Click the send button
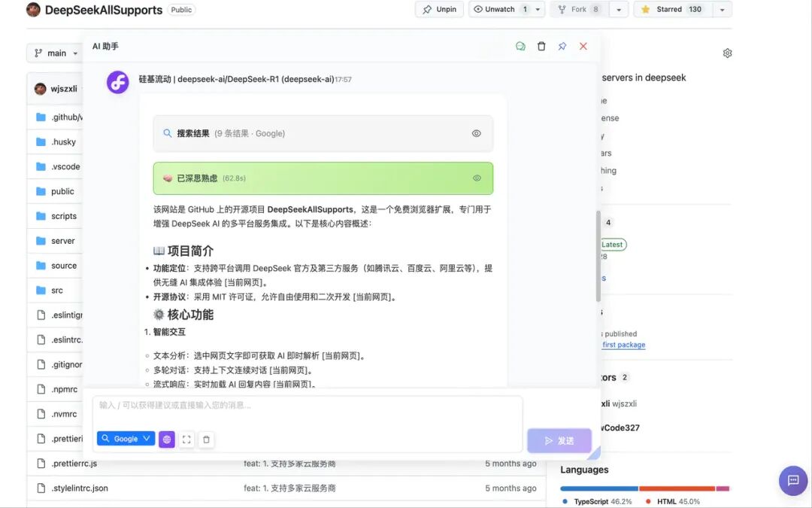Viewport: 812px width, 508px height. pos(559,440)
